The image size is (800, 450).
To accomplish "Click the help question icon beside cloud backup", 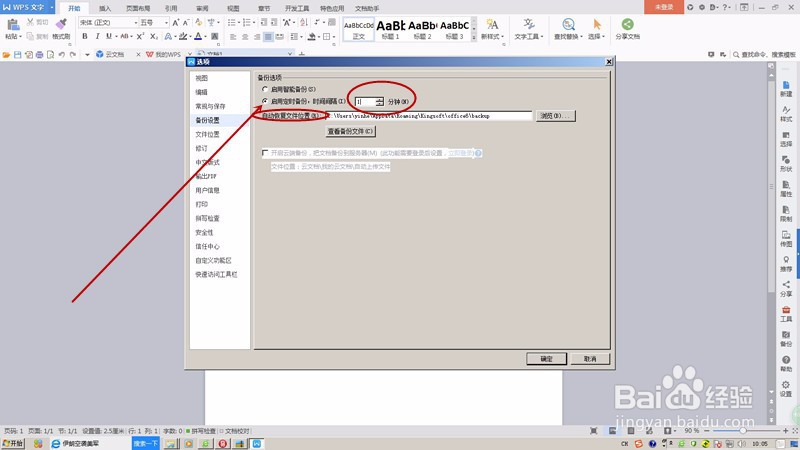I will coord(478,153).
